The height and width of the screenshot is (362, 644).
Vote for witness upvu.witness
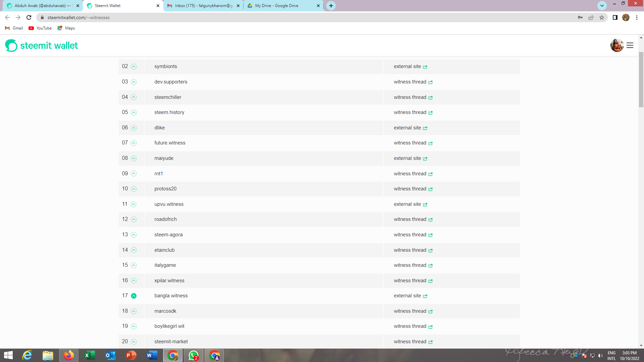[x=133, y=204]
